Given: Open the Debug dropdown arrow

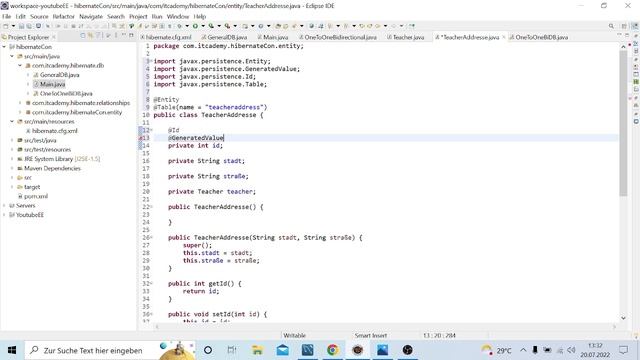Looking at the screenshot, I should click(x=187, y=26).
